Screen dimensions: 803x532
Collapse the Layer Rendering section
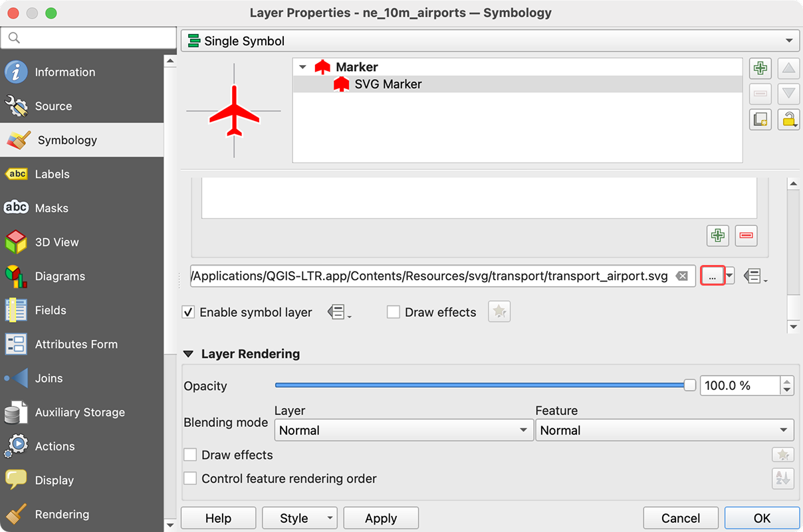pyautogui.click(x=189, y=354)
